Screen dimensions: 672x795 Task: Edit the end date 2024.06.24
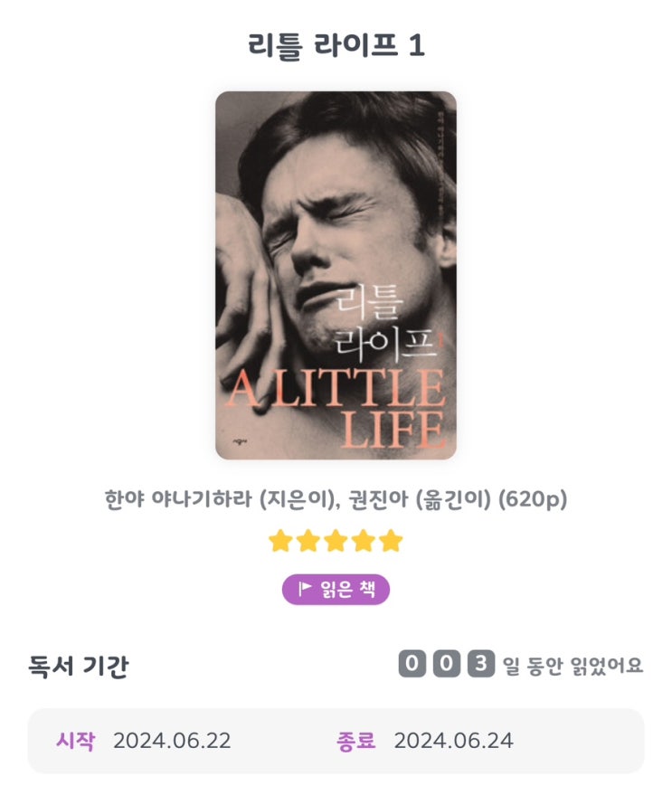point(453,741)
